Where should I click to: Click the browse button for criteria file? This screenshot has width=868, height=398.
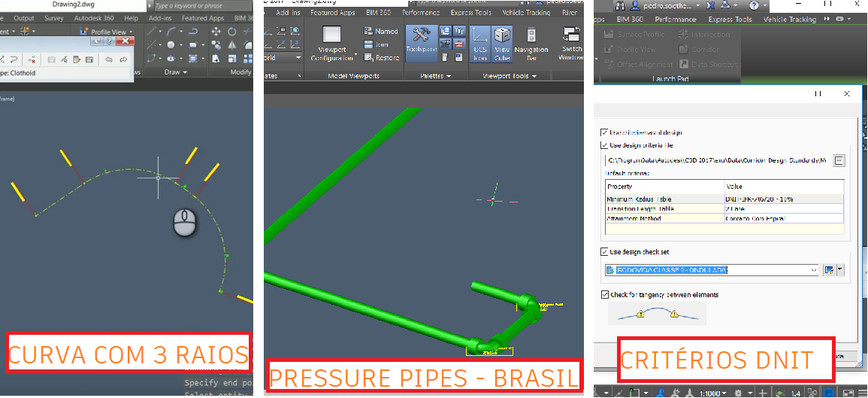tap(839, 160)
